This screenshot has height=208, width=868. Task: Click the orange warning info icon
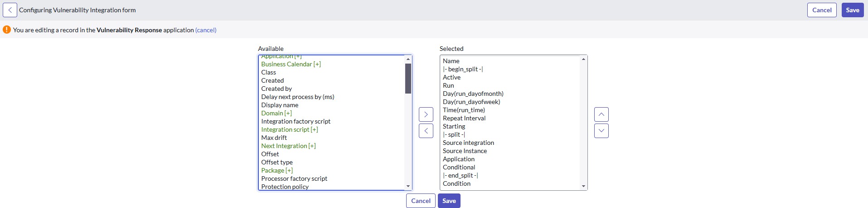point(7,30)
